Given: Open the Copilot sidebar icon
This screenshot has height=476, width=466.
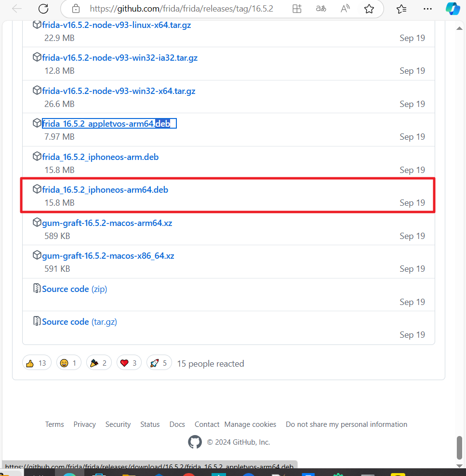Looking at the screenshot, I should [453, 9].
